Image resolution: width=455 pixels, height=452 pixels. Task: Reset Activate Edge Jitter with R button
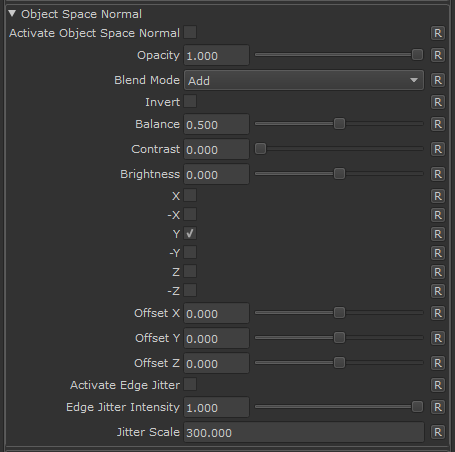(x=438, y=385)
